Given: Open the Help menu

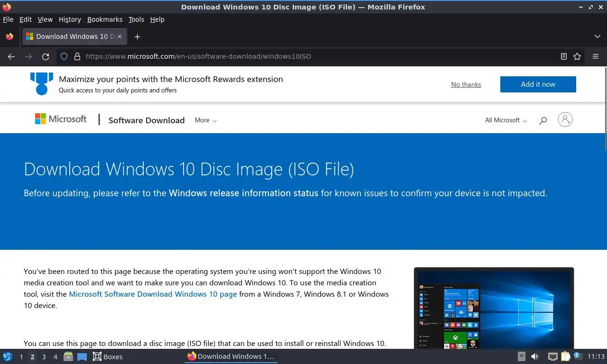Looking at the screenshot, I should [157, 19].
